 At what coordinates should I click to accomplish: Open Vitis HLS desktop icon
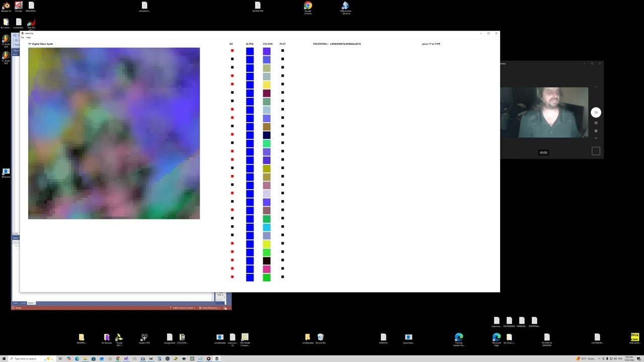(31, 24)
